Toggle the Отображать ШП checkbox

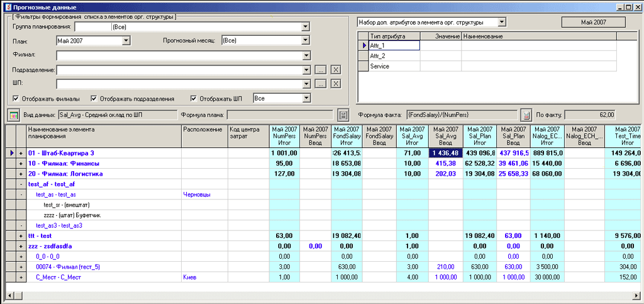194,99
